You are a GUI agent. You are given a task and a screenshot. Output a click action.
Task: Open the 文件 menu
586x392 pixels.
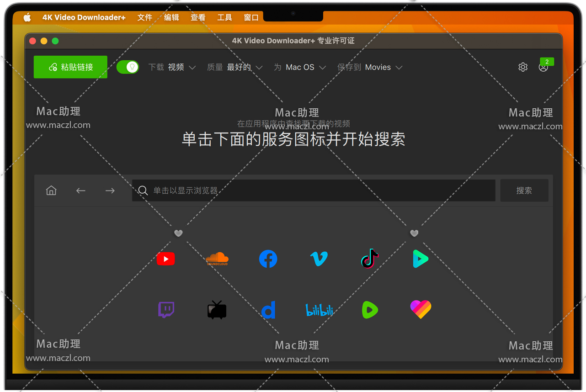[144, 17]
